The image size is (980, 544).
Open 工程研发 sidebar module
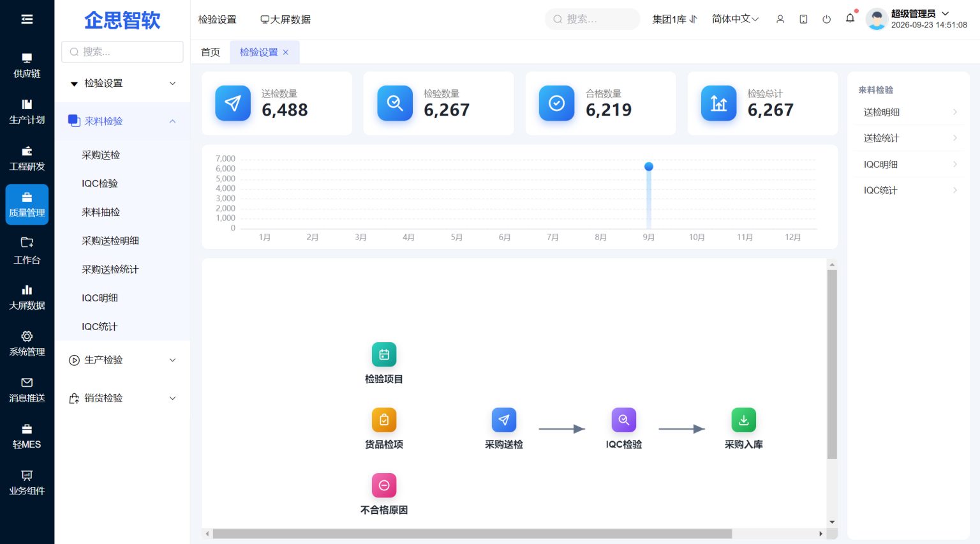(27, 158)
